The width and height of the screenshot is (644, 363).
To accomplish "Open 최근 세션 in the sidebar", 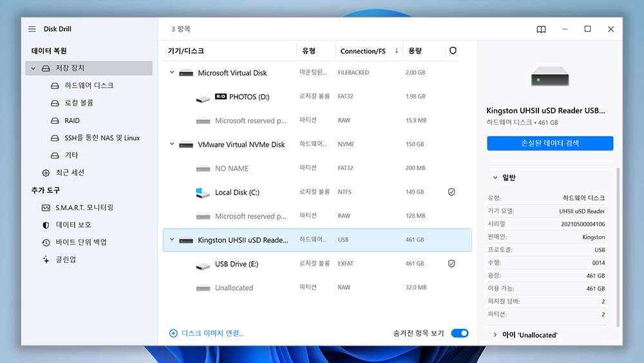I will pyautogui.click(x=70, y=173).
